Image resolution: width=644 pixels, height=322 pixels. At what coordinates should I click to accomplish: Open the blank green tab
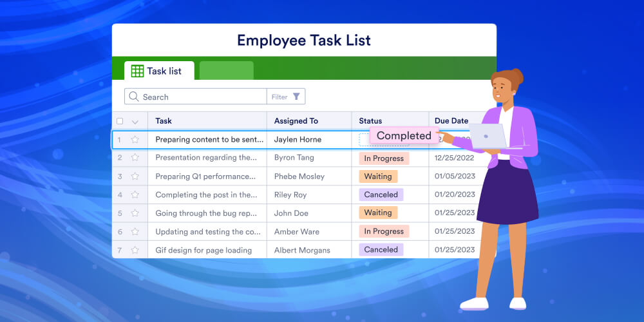(x=226, y=71)
